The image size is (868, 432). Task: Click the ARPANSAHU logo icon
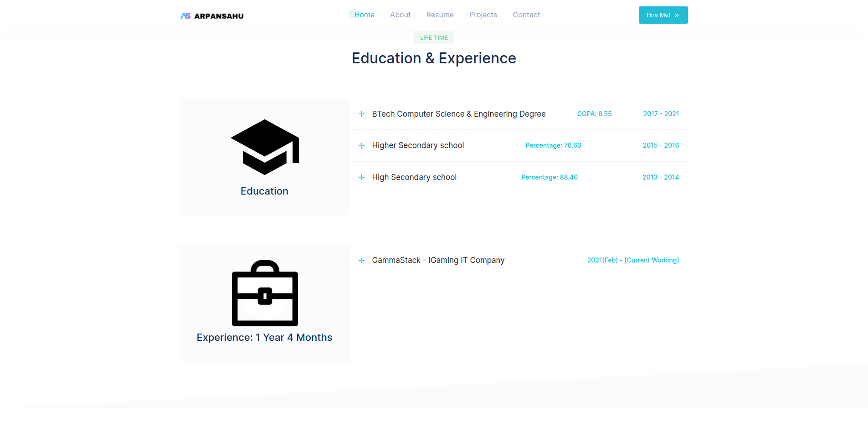pyautogui.click(x=185, y=16)
